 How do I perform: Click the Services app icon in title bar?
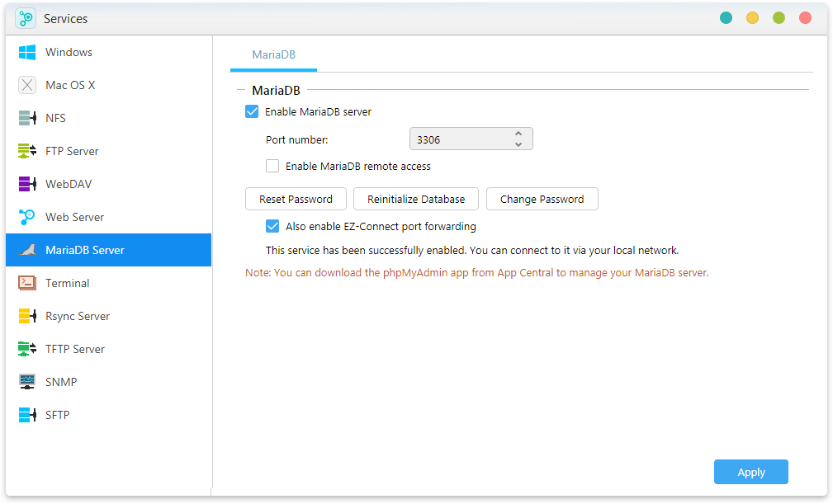click(x=26, y=19)
